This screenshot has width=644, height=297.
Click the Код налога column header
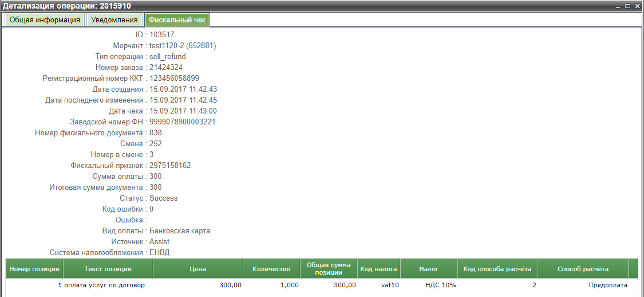point(379,269)
